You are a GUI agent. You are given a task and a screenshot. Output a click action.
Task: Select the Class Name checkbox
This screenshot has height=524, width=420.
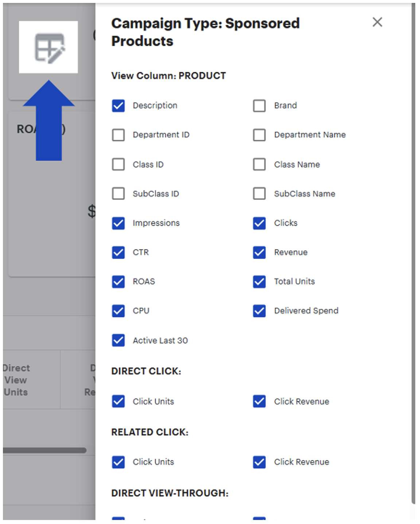[x=259, y=165]
